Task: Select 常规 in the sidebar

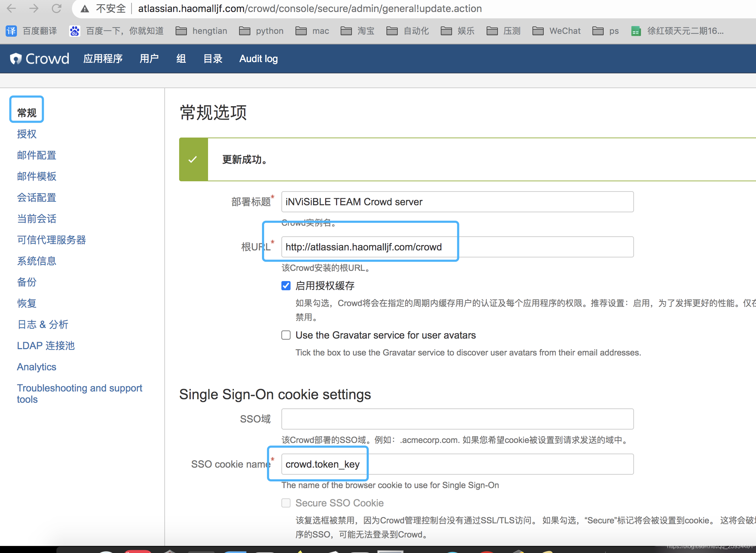Action: (x=27, y=113)
